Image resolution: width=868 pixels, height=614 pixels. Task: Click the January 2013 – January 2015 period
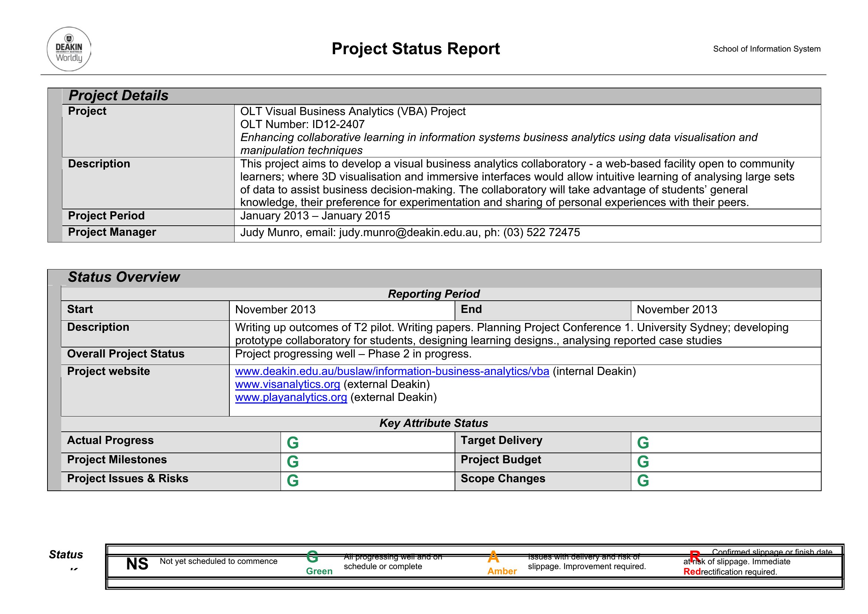point(315,216)
